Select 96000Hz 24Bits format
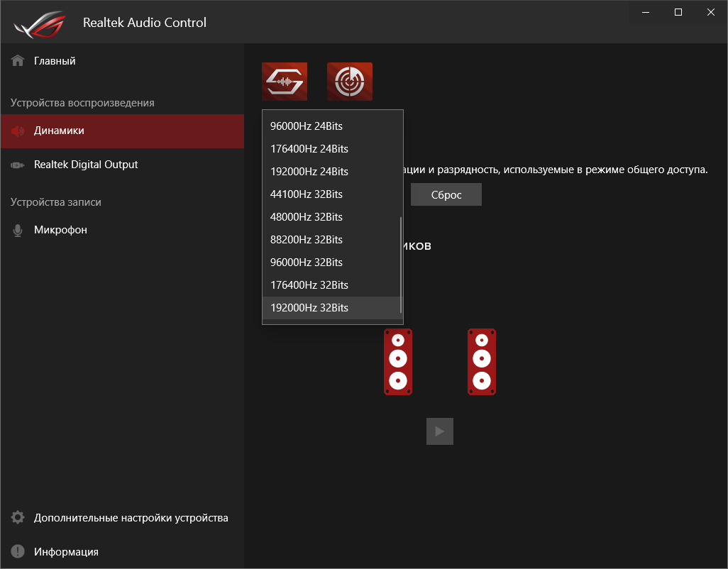This screenshot has height=569, width=728. pyautogui.click(x=331, y=126)
